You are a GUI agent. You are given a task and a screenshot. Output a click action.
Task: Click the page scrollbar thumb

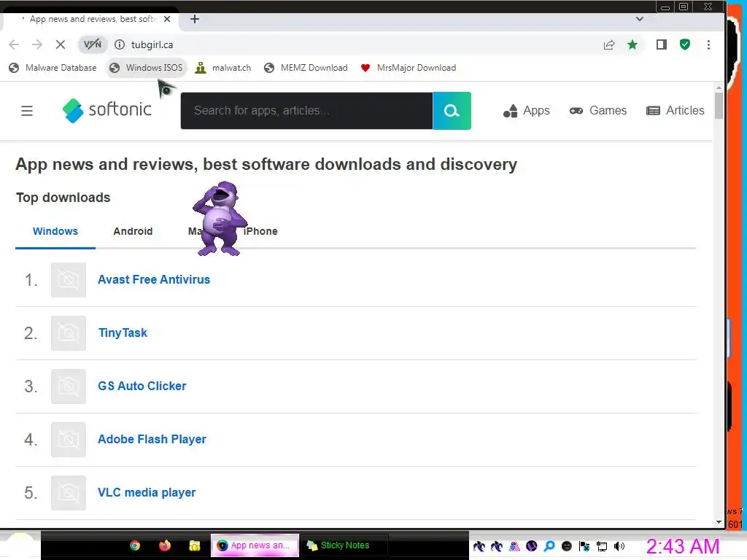[719, 106]
